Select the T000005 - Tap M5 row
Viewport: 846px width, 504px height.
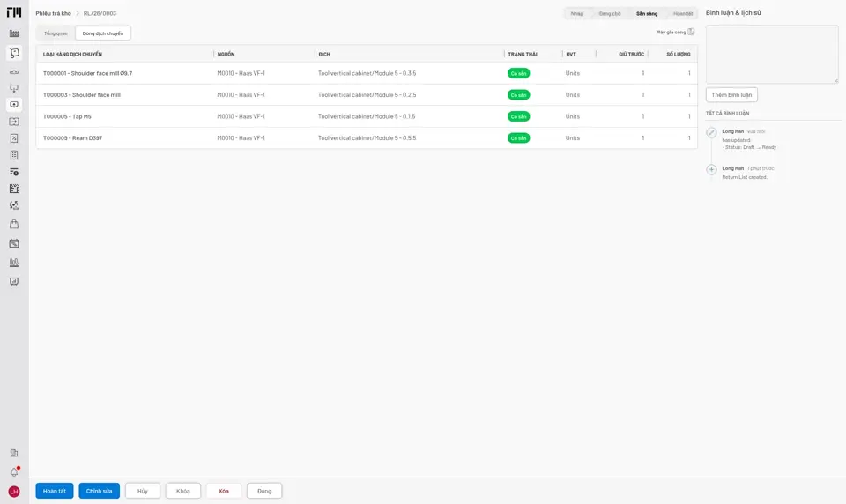(x=367, y=116)
